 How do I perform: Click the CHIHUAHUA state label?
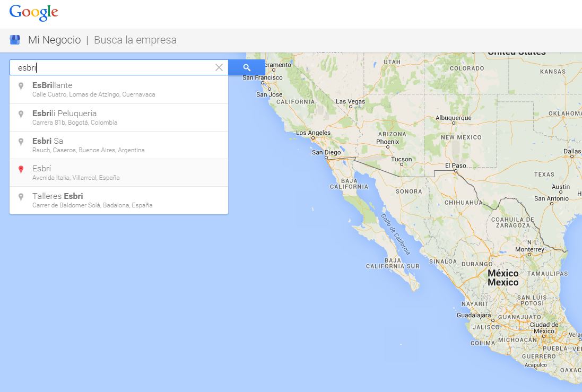[x=464, y=203]
